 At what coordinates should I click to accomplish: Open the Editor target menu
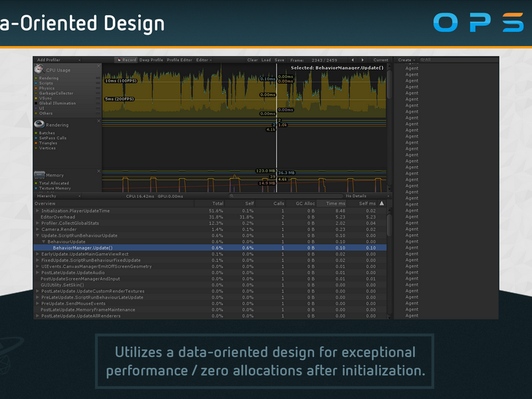pyautogui.click(x=204, y=60)
